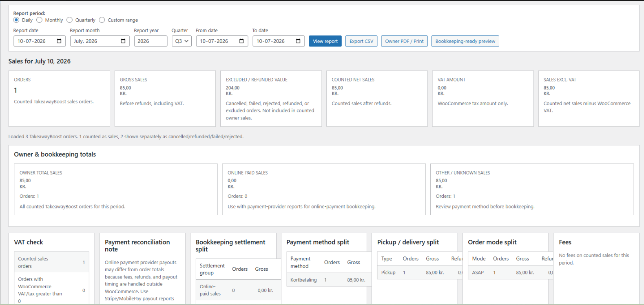Click the No fees on counted sales text
Image resolution: width=644 pixels, height=305 pixels.
point(594,259)
